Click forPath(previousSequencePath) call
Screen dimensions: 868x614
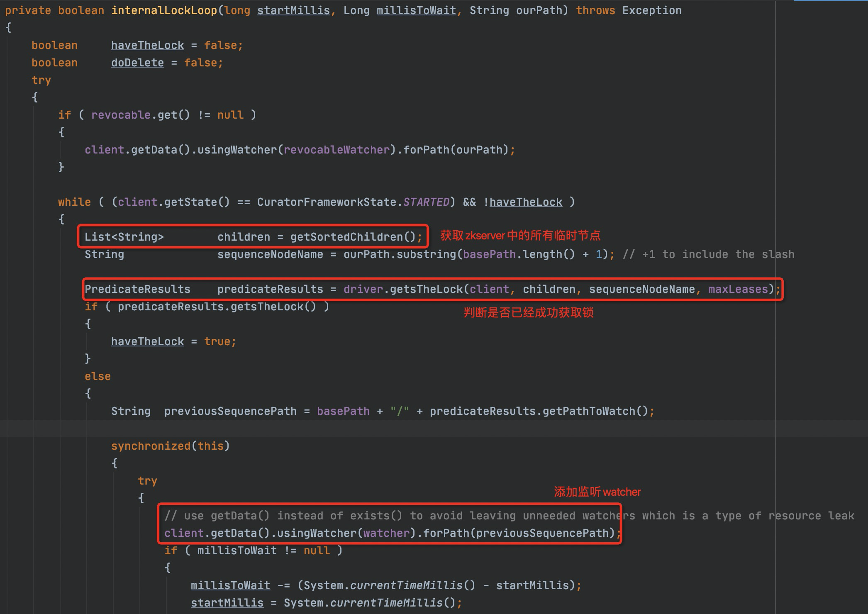tap(519, 533)
